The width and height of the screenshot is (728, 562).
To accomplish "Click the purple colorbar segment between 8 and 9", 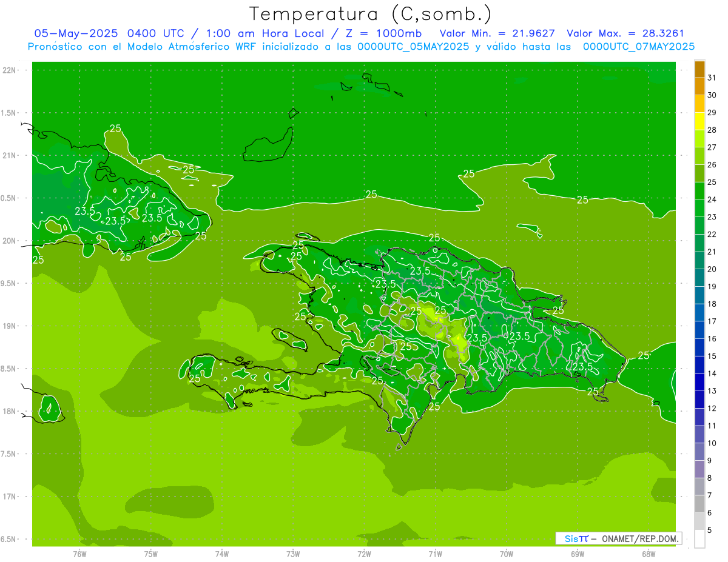I will click(699, 469).
